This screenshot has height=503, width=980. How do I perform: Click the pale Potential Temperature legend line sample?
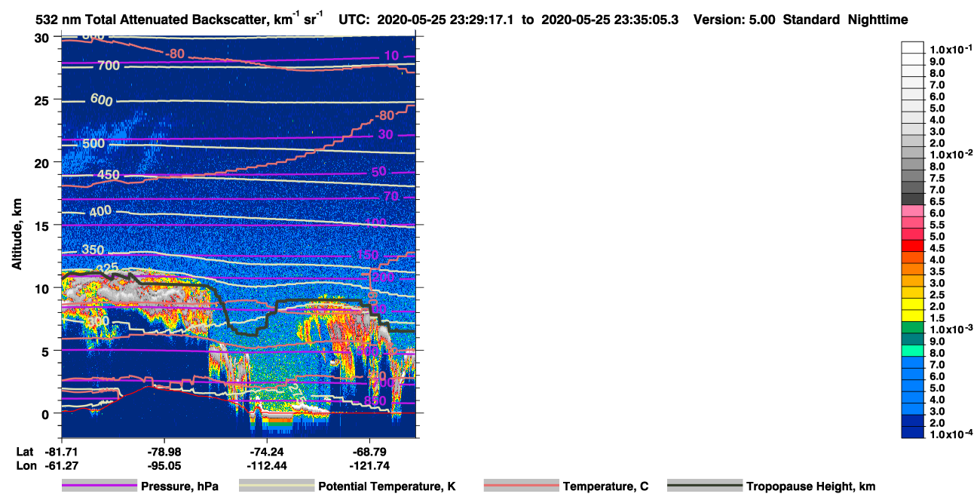click(277, 486)
